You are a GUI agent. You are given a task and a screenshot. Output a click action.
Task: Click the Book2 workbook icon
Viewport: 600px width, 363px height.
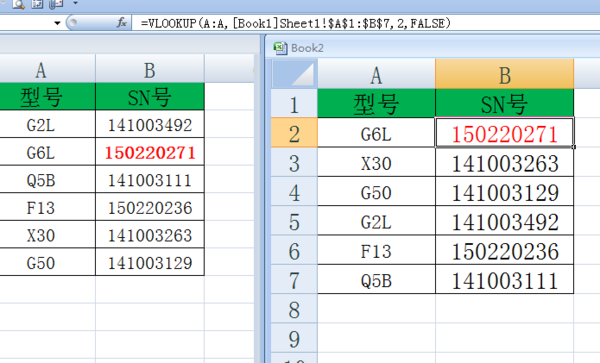(280, 48)
